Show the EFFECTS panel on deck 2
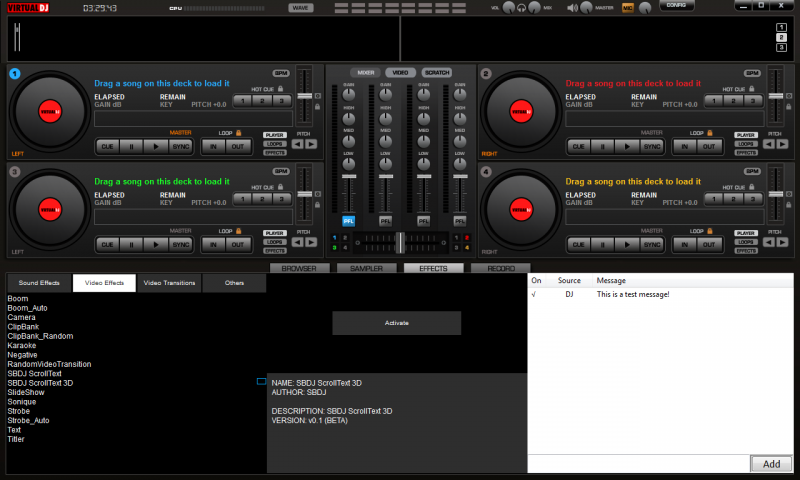The width and height of the screenshot is (800, 480). 746,153
